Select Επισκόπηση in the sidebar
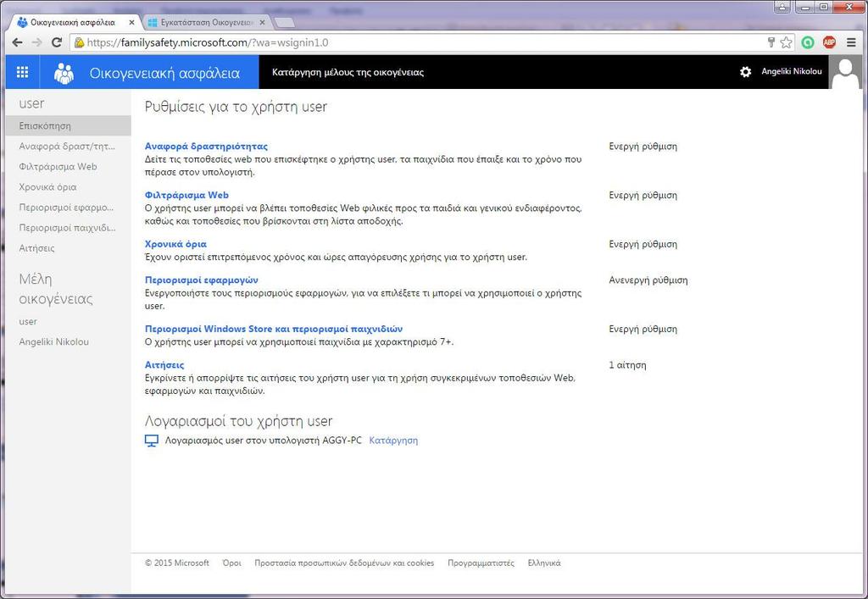The height and width of the screenshot is (599, 868). point(68,125)
